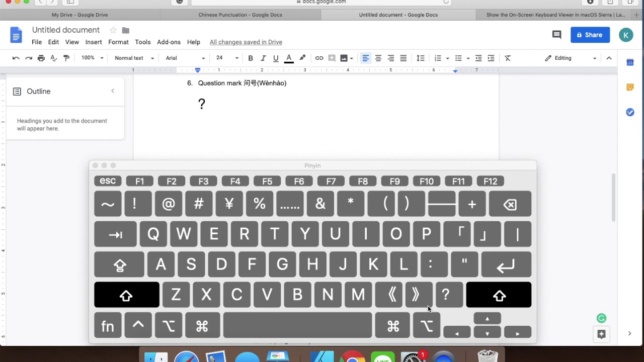The image size is (644, 362).
Task: Toggle Bold formatting
Action: click(x=251, y=58)
